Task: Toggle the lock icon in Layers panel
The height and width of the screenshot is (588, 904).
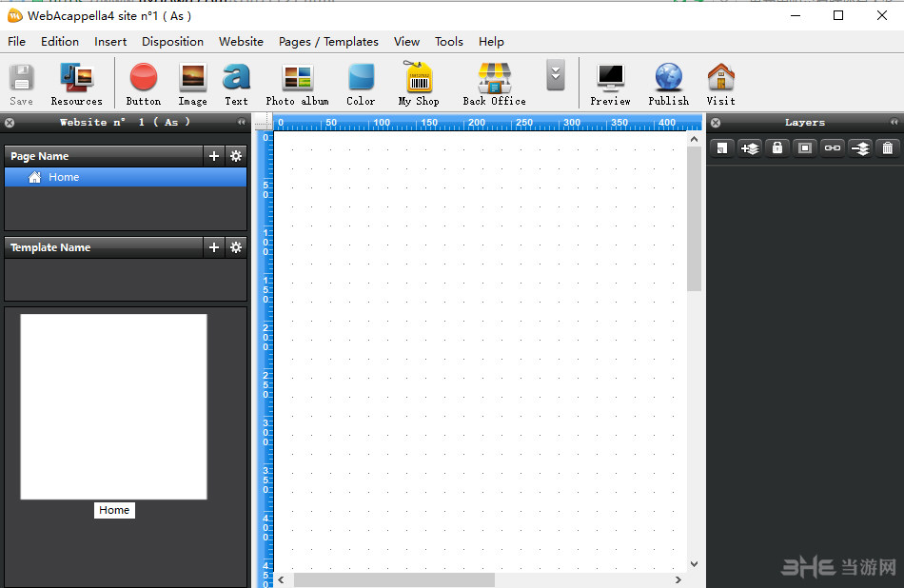Action: (x=777, y=147)
